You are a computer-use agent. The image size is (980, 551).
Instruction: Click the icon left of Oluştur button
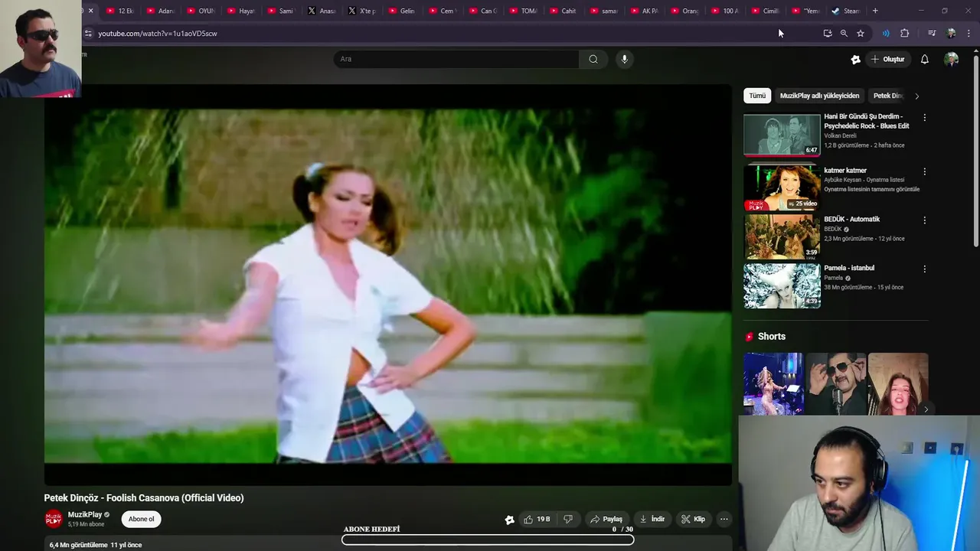855,59
